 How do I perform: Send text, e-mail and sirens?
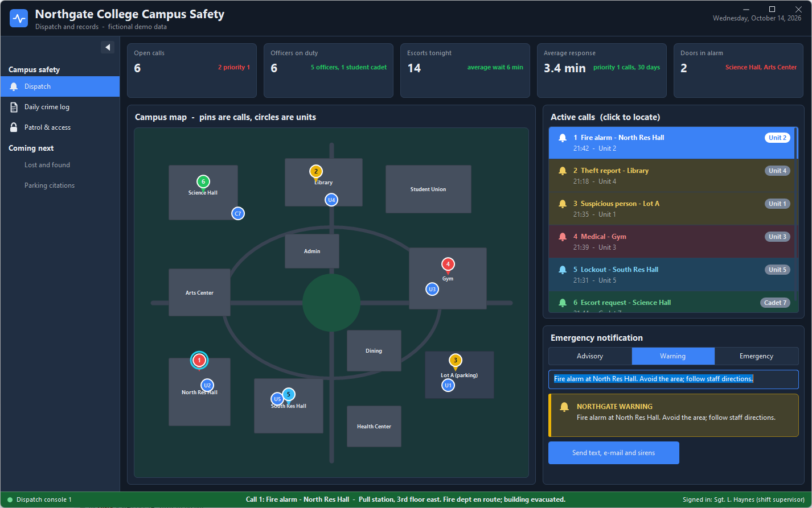pos(614,453)
